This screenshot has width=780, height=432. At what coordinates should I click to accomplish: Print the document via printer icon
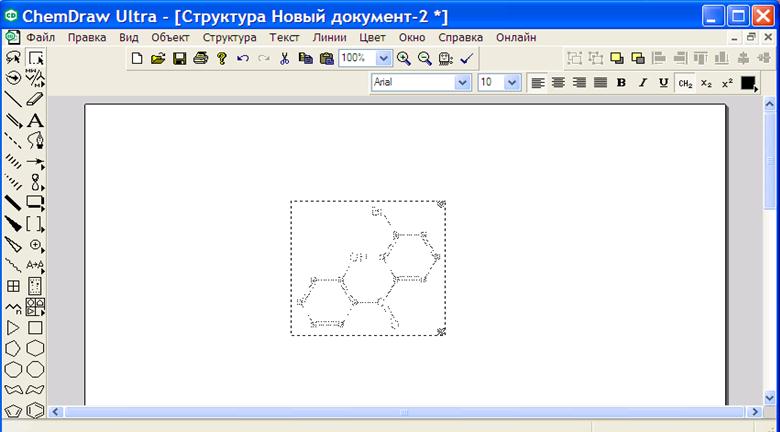pos(200,58)
